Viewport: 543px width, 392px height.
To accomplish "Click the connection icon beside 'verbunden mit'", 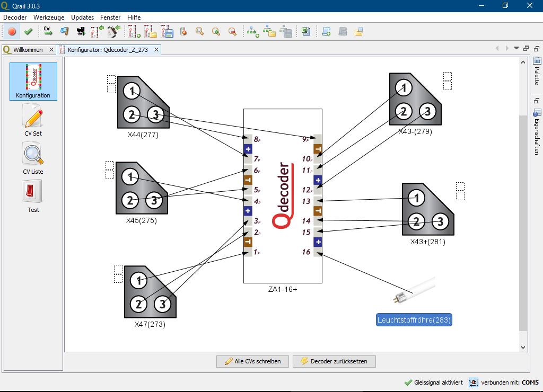I will (x=474, y=382).
